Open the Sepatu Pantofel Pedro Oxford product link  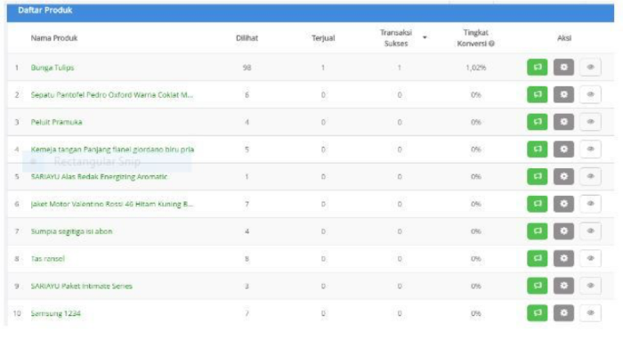pyautogui.click(x=111, y=95)
